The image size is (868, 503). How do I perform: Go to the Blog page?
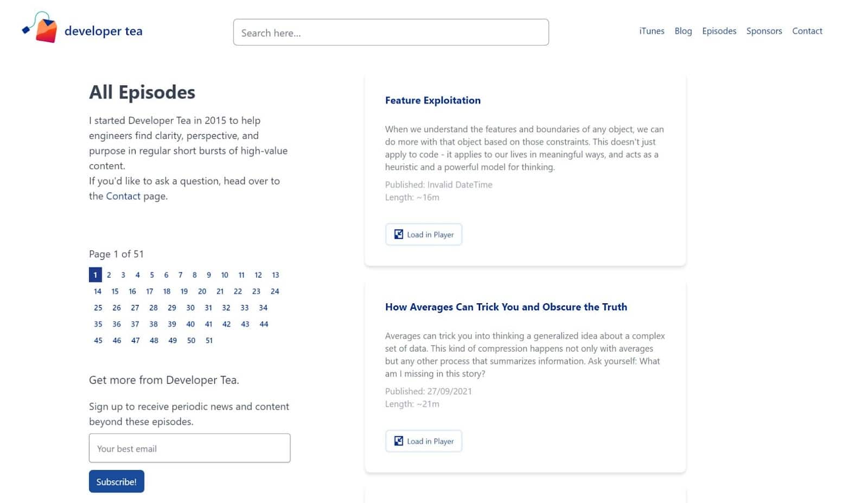click(683, 31)
